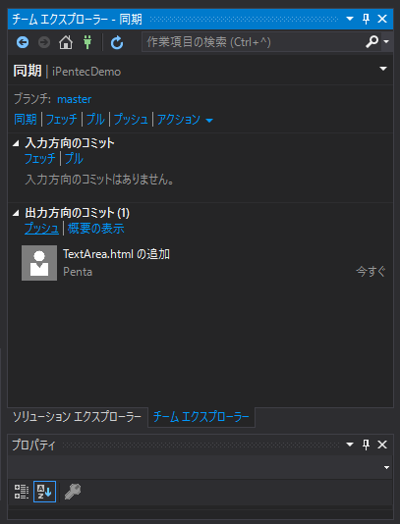
Task: Toggle Categorized view in Properties panel
Action: tap(21, 492)
